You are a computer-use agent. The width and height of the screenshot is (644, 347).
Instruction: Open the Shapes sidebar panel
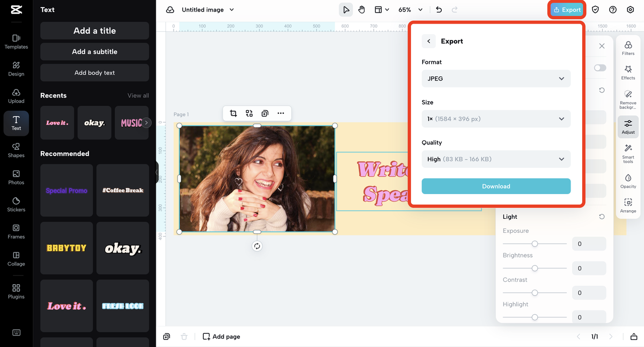(16, 150)
